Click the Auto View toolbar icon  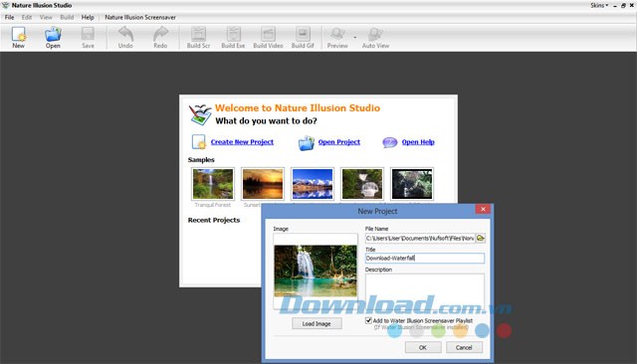click(375, 34)
